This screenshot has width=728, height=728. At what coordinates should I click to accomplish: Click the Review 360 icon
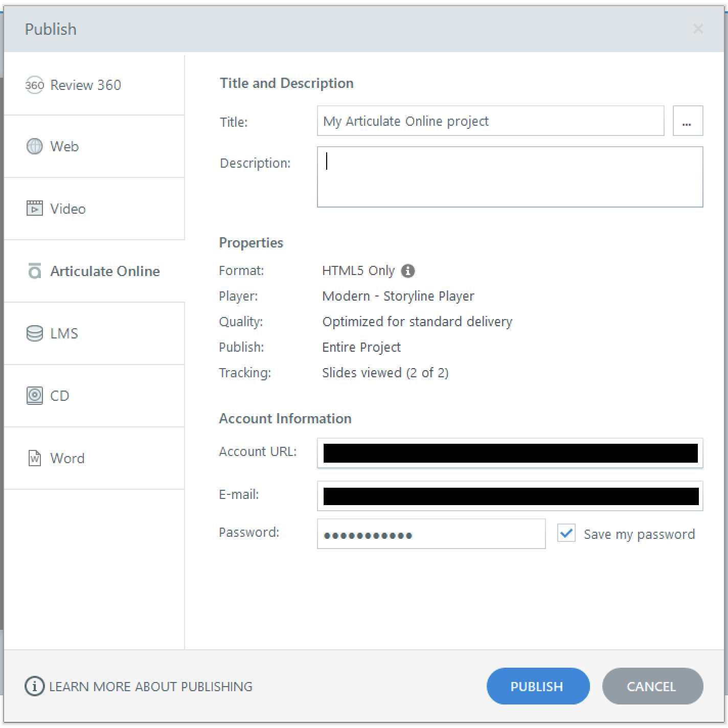(x=34, y=85)
